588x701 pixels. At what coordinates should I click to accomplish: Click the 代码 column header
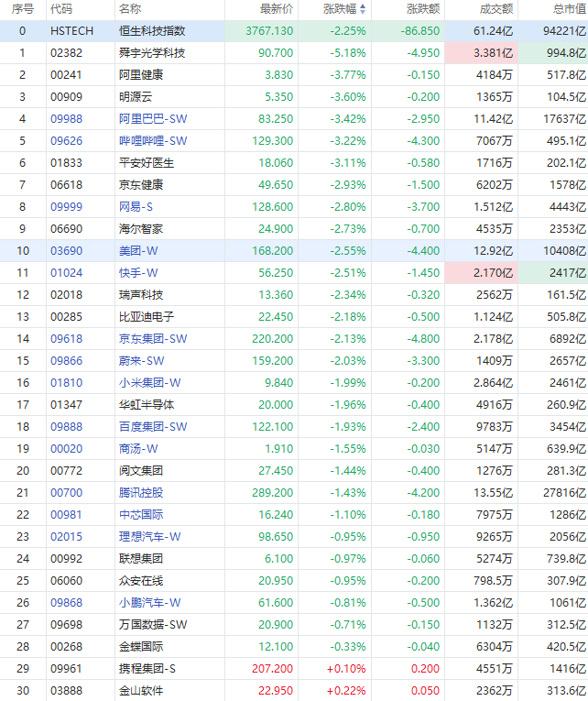point(61,9)
